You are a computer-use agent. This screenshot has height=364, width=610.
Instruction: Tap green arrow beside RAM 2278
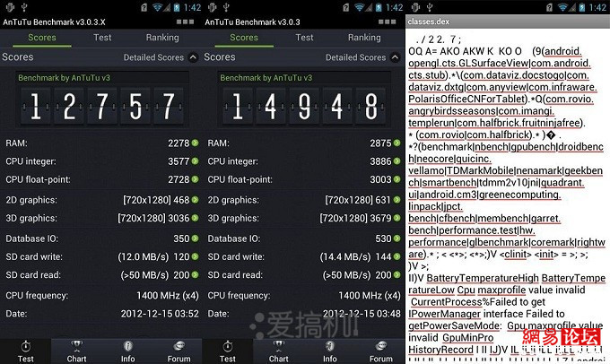[x=195, y=143]
